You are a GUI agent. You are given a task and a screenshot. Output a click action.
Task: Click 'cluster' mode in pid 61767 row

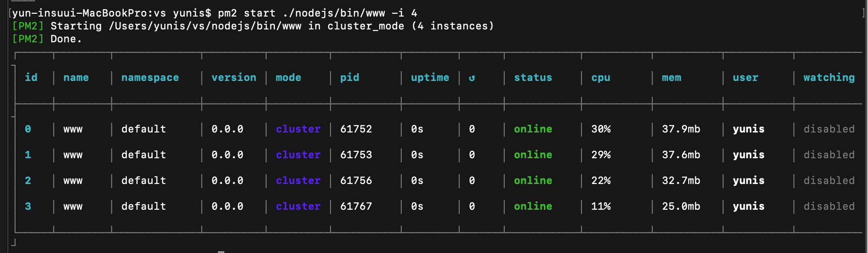coord(298,206)
